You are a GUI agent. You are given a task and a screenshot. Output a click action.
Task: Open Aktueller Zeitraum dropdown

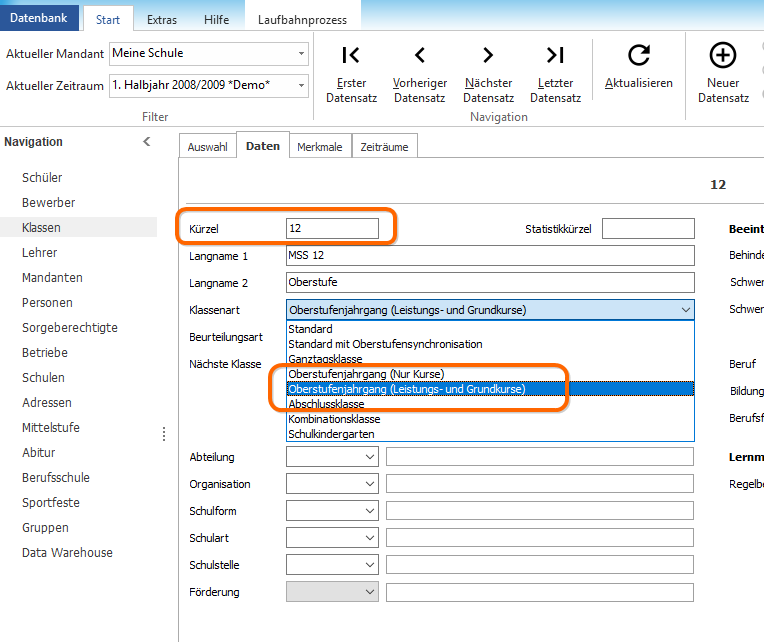click(302, 85)
